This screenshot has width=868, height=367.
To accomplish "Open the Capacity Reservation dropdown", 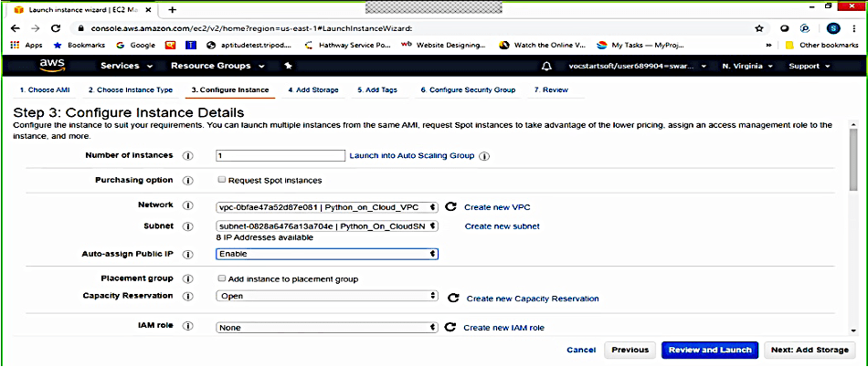I will point(327,297).
